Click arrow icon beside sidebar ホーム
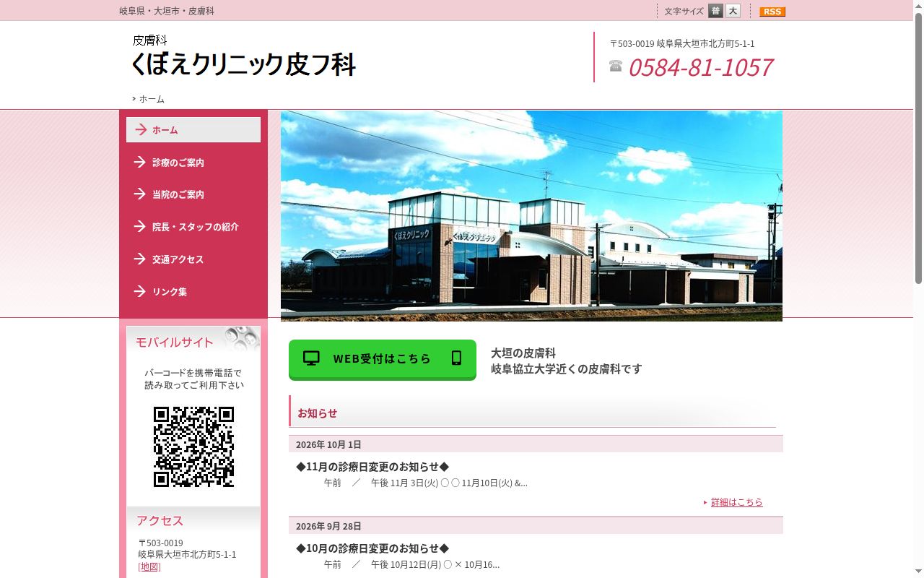 click(x=141, y=129)
